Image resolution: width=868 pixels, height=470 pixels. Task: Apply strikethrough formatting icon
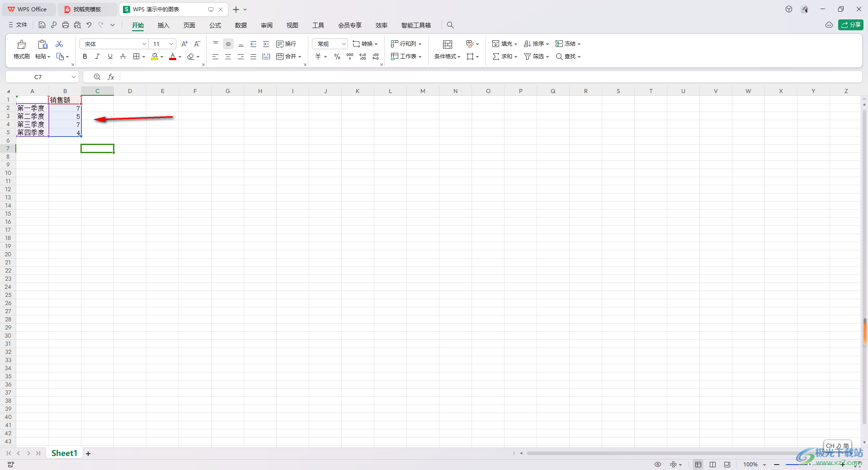click(123, 56)
